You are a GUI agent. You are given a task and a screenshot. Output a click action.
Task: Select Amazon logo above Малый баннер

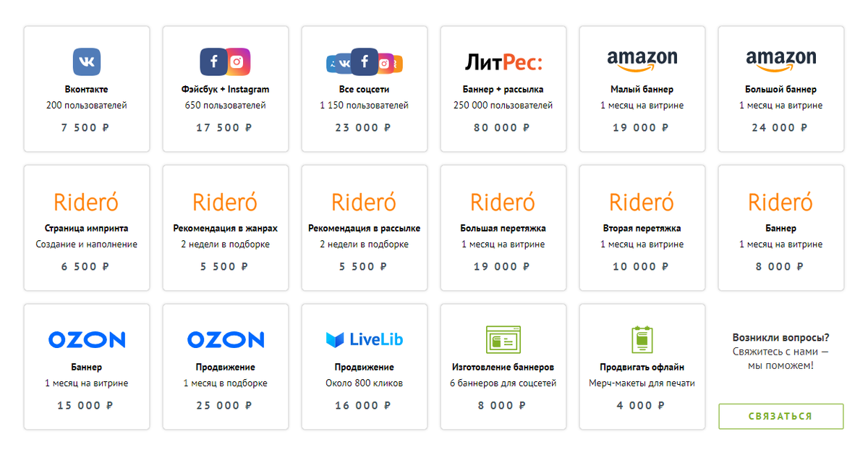(x=642, y=61)
